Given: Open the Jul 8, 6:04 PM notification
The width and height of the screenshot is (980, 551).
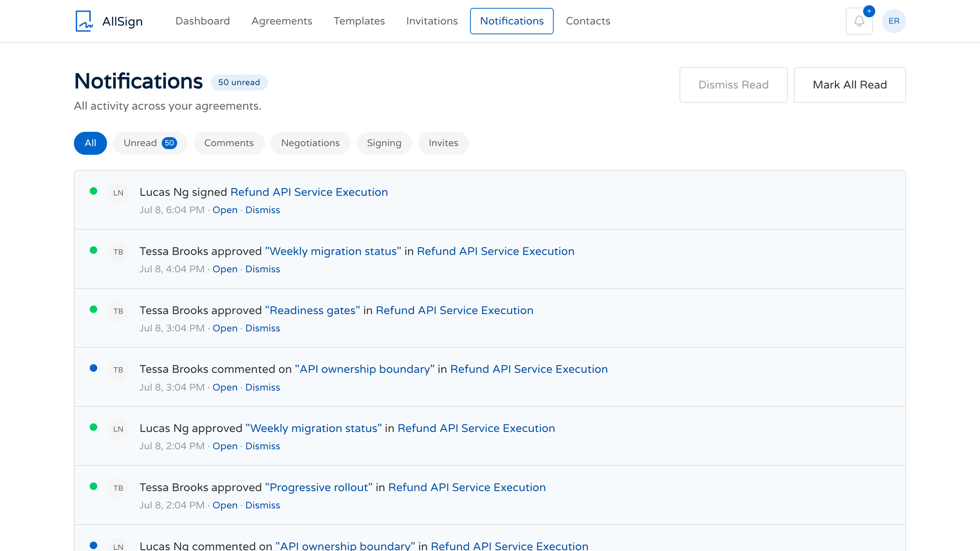Looking at the screenshot, I should tap(225, 210).
